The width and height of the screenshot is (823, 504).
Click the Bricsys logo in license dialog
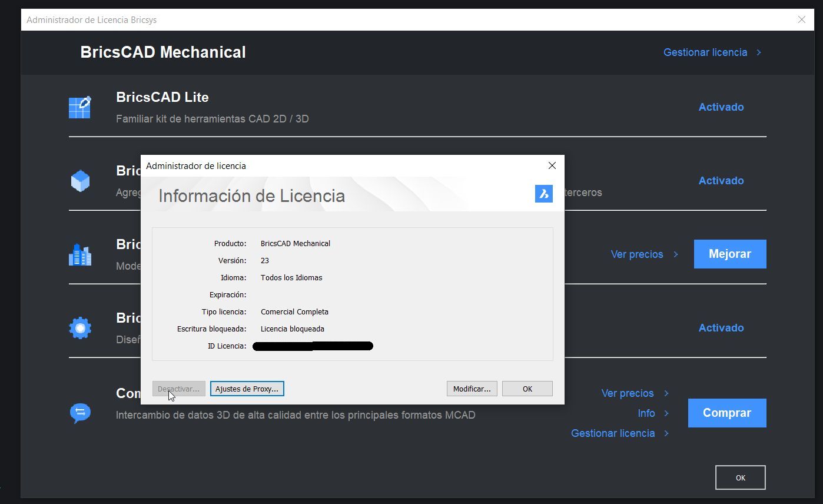543,194
